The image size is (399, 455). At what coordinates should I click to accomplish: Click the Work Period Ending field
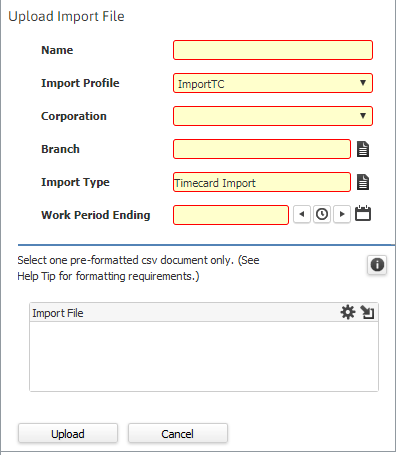coord(231,215)
